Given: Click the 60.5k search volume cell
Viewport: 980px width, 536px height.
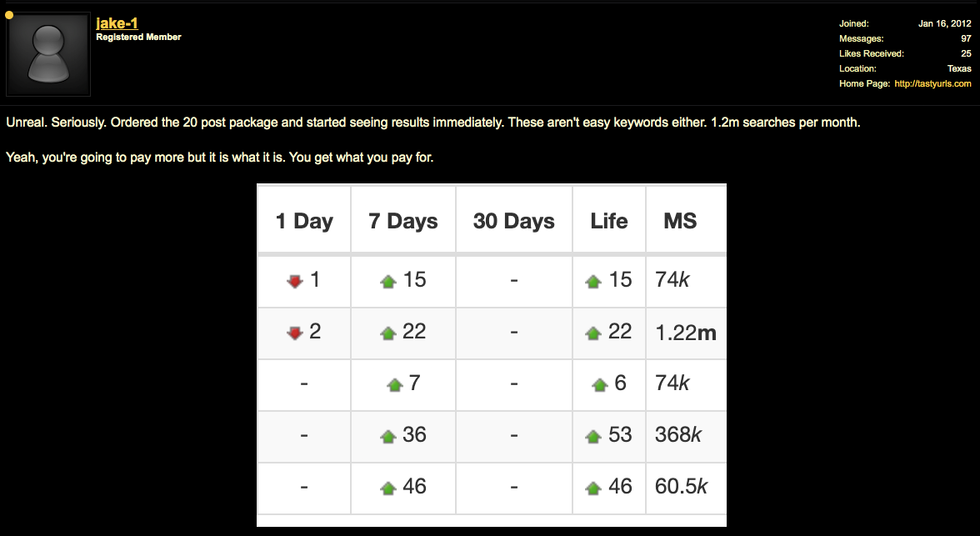Looking at the screenshot, I should [686, 488].
